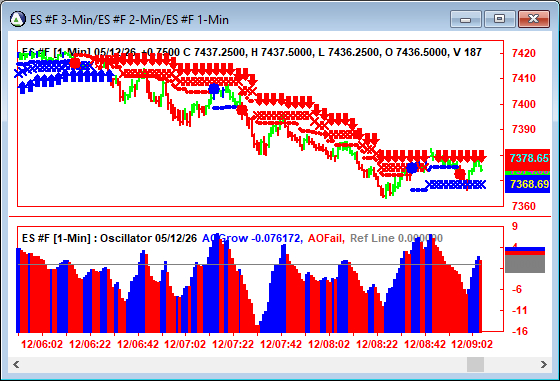Click the left scroll arrow of horizontal scrollbar

pyautogui.click(x=16, y=365)
